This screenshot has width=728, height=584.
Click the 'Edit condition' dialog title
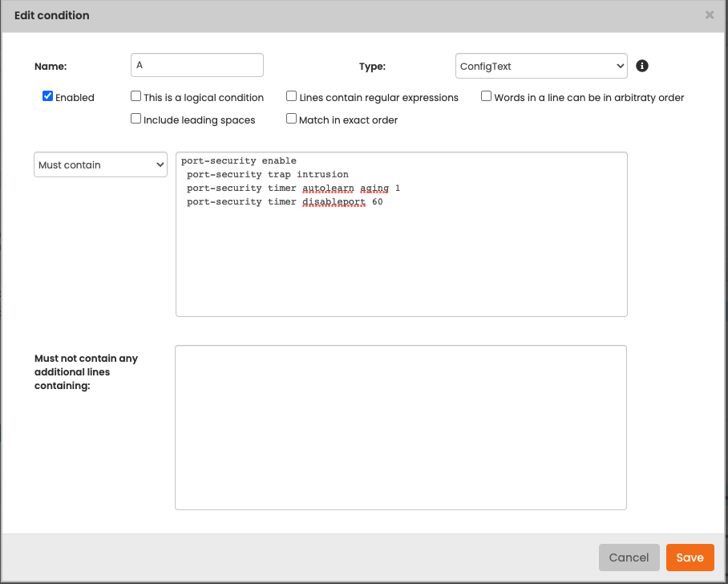click(x=52, y=15)
